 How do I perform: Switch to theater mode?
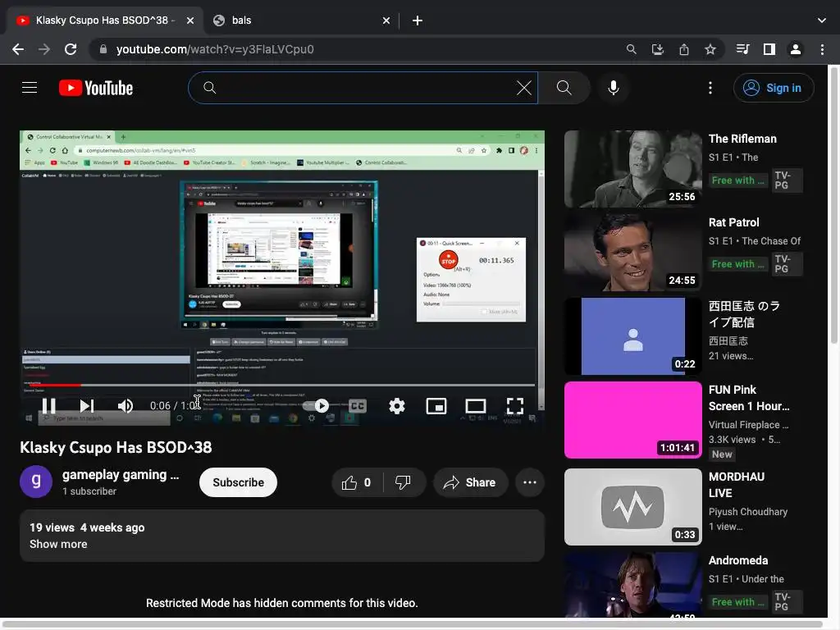pos(476,405)
